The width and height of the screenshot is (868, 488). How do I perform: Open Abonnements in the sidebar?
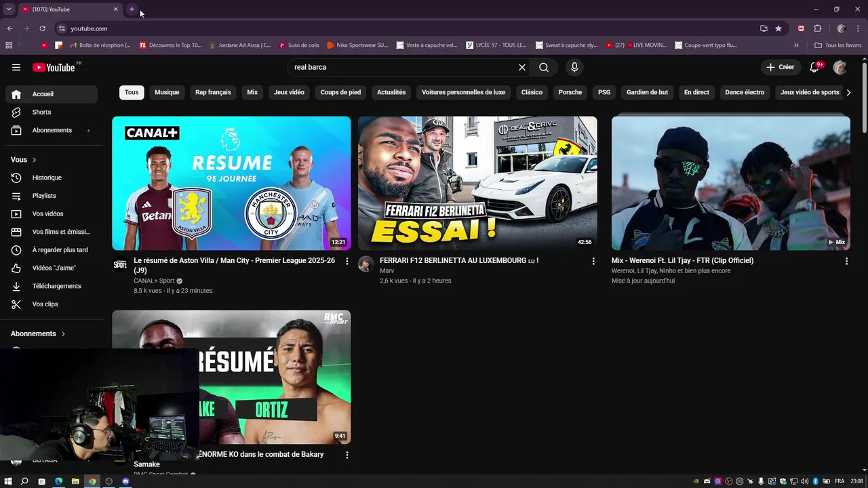click(x=52, y=130)
